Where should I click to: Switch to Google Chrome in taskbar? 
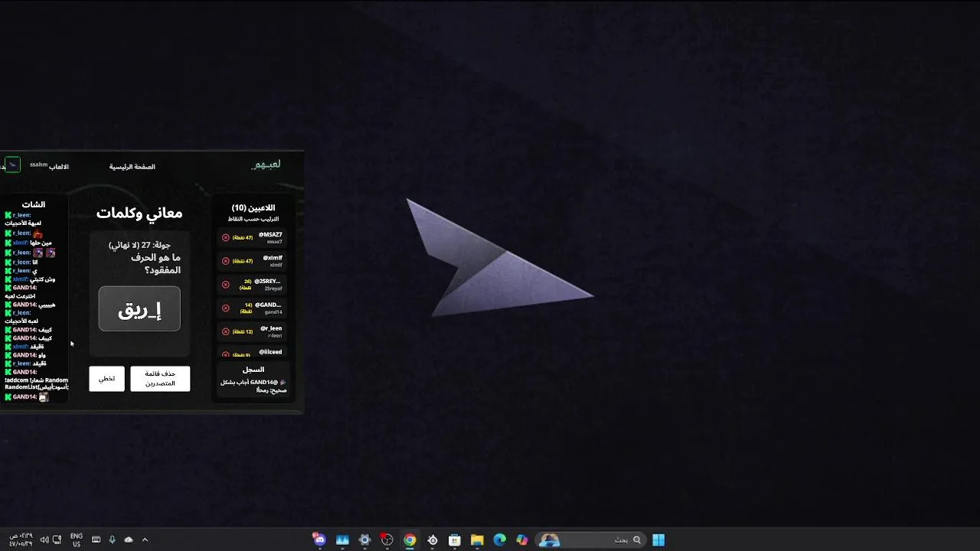coord(410,540)
